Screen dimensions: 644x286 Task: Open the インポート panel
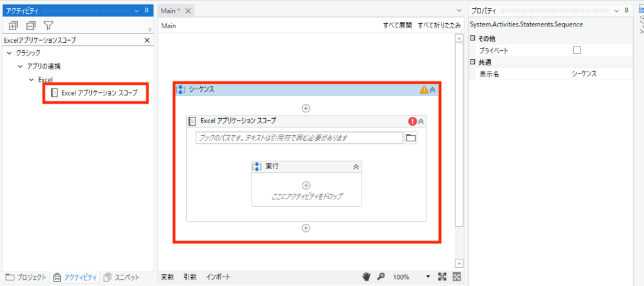click(x=218, y=277)
